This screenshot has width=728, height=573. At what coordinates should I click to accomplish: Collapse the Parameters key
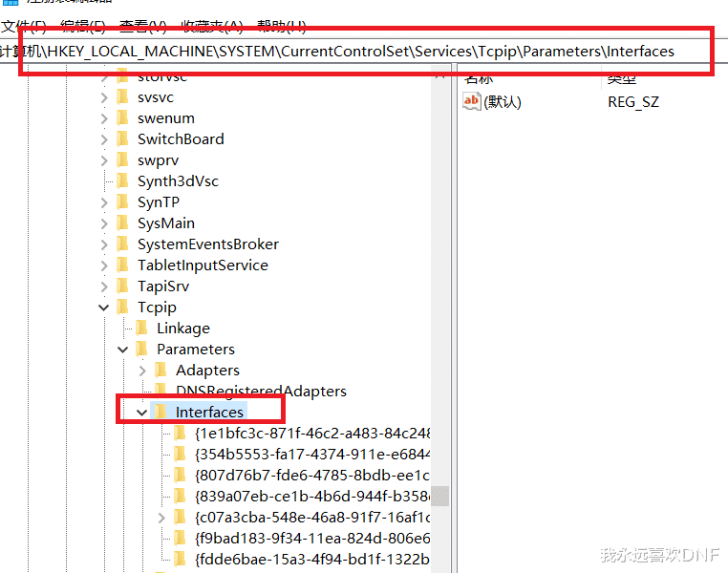[x=123, y=350]
